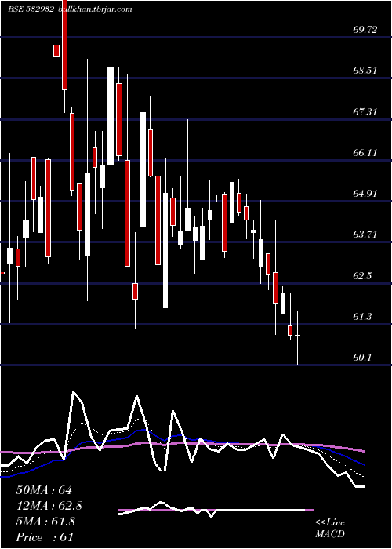The width and height of the screenshot is (392, 549).
Task: Click the 69.72 price axis label
Action: pyautogui.click(x=365, y=30)
